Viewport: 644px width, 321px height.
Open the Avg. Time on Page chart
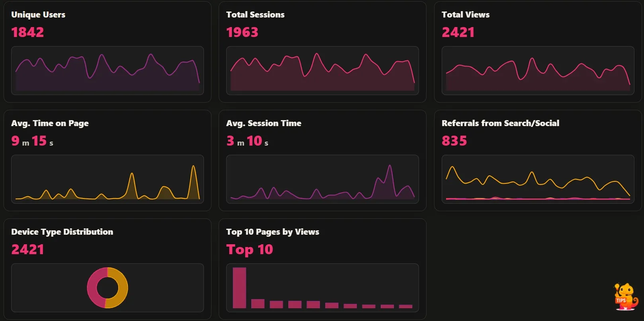pos(108,179)
